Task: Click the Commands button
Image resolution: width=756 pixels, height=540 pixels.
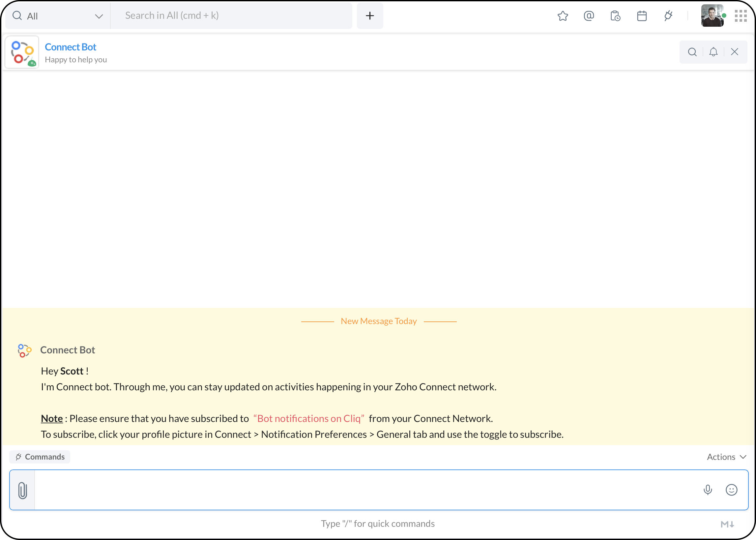Action: (40, 457)
